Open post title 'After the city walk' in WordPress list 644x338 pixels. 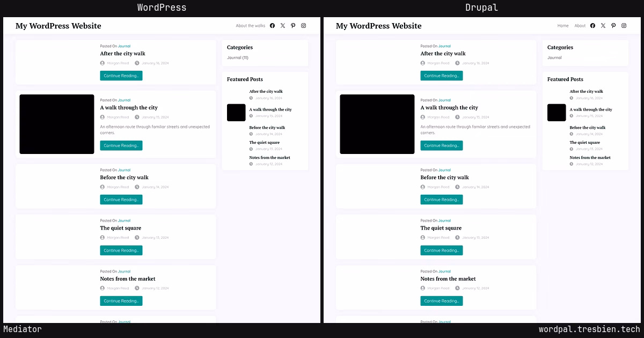[x=123, y=54]
